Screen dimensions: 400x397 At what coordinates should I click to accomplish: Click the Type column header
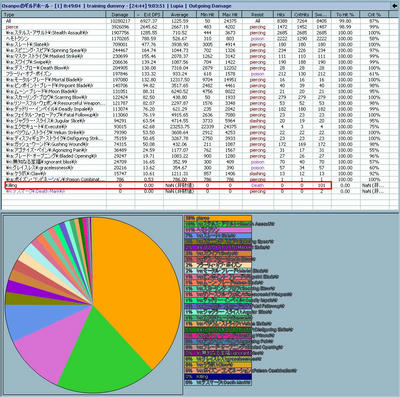tap(54, 15)
